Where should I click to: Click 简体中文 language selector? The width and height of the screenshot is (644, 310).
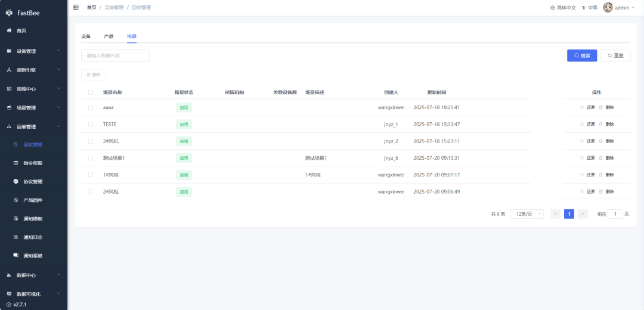click(x=566, y=8)
